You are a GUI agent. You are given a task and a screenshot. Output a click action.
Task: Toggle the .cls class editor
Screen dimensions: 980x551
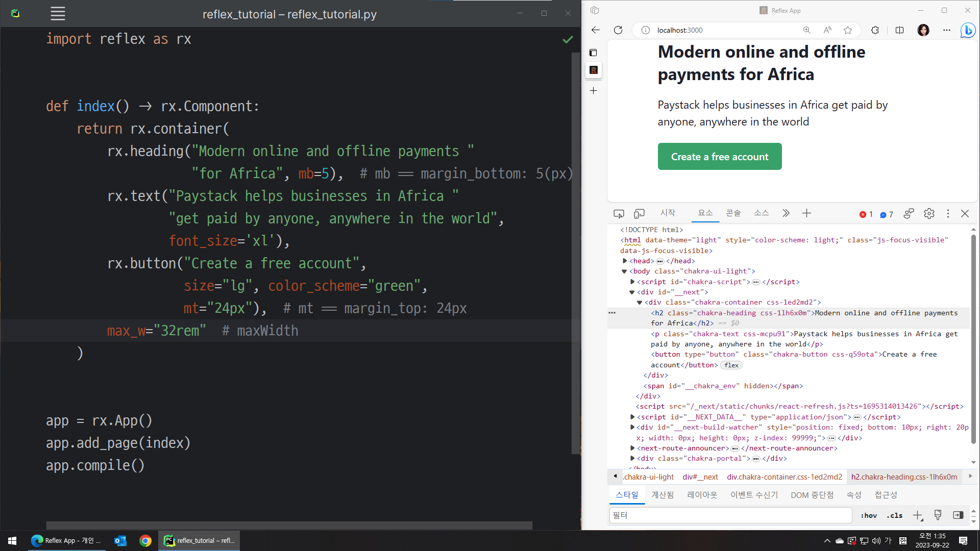pyautogui.click(x=894, y=515)
